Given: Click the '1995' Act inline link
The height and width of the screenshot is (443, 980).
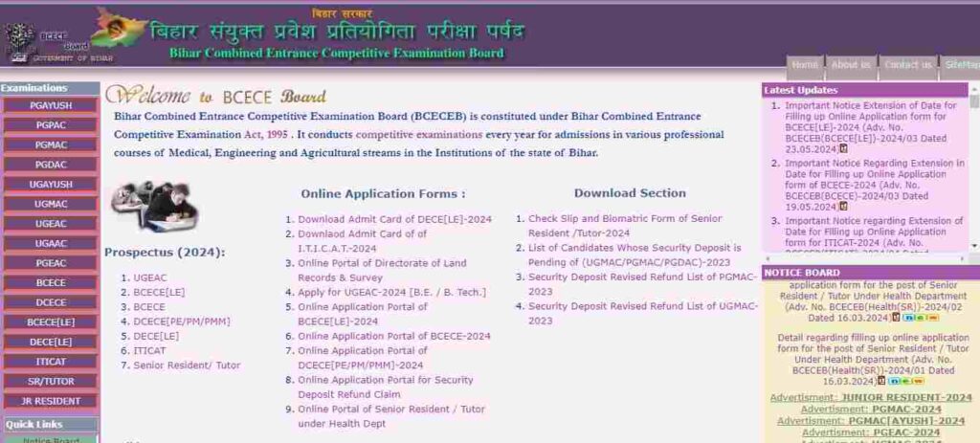Looking at the screenshot, I should coord(277,134).
